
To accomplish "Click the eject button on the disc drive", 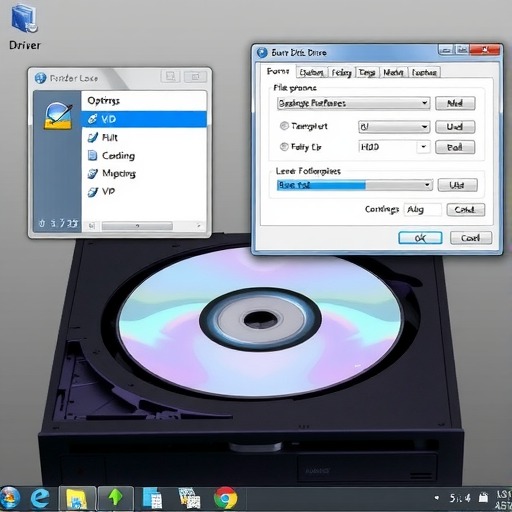I will click(255, 447).
